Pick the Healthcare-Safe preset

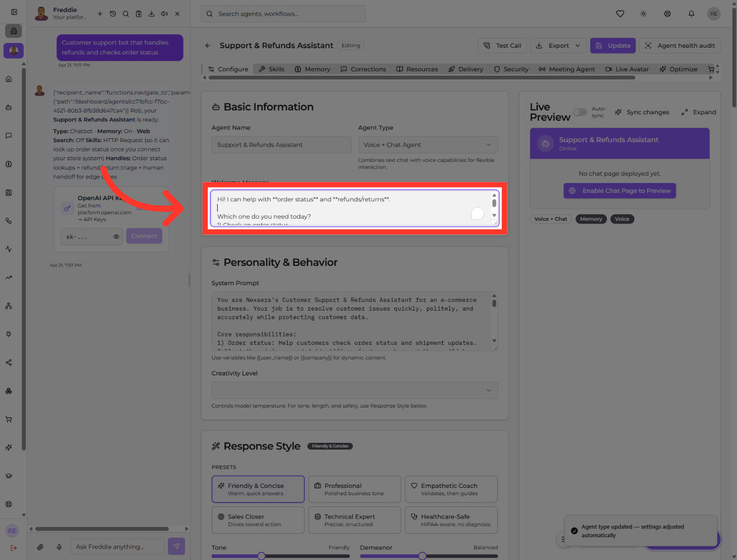451,520
